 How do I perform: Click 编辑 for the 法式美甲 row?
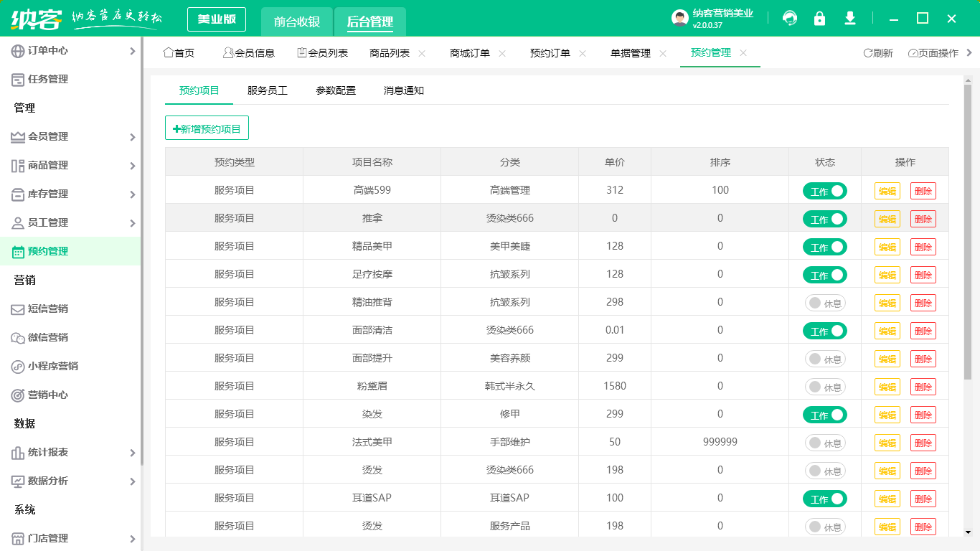(887, 443)
